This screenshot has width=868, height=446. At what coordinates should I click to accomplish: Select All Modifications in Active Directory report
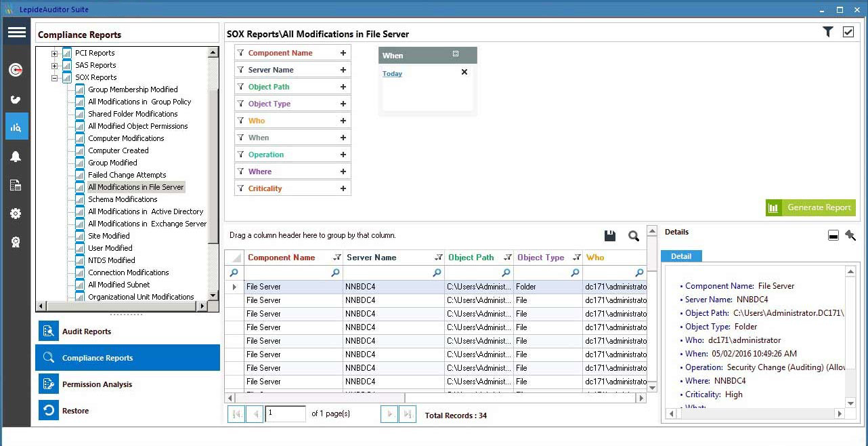[146, 211]
